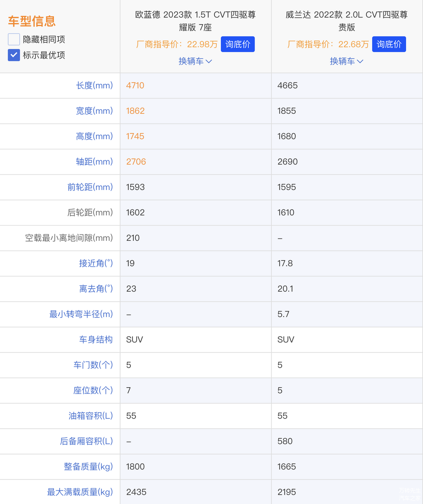The image size is (423, 504).
Task: Click the 座位数(个) parameter link
Action: click(93, 390)
